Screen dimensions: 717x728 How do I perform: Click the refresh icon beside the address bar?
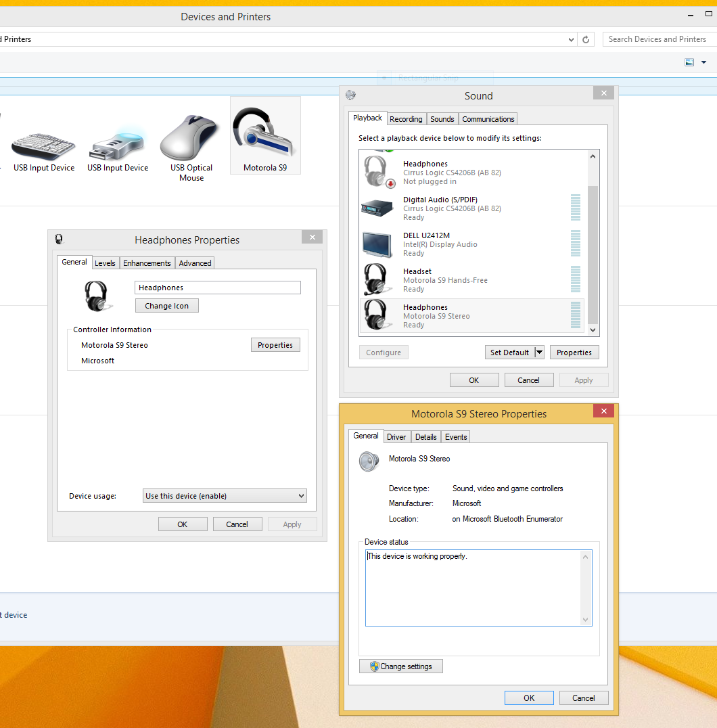coord(586,39)
